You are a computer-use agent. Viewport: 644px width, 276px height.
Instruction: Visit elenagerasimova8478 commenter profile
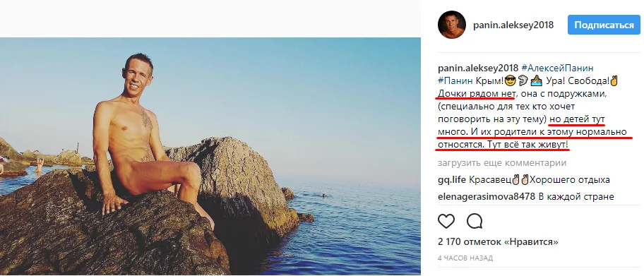pos(487,197)
